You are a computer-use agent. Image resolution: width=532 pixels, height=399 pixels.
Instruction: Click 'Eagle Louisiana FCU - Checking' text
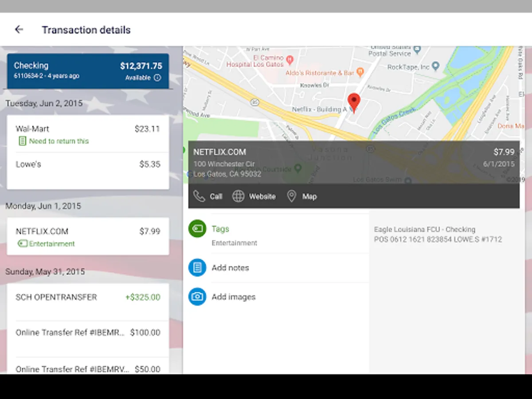425,230
